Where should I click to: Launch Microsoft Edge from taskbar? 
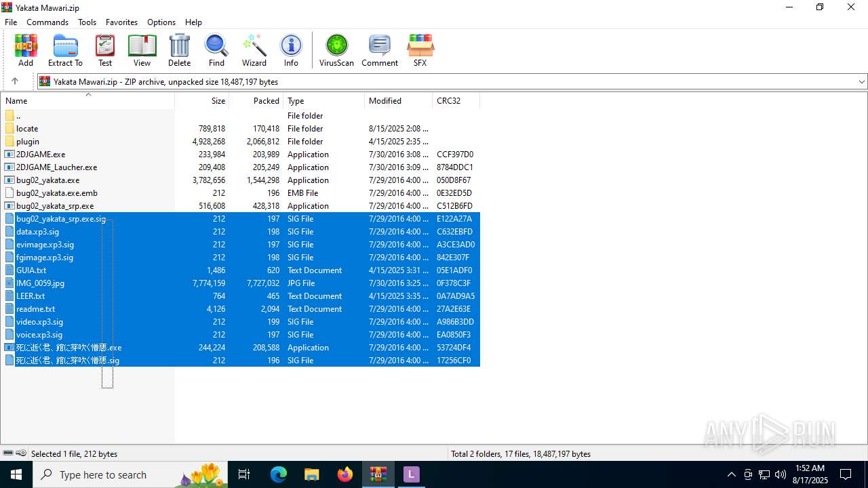279,474
